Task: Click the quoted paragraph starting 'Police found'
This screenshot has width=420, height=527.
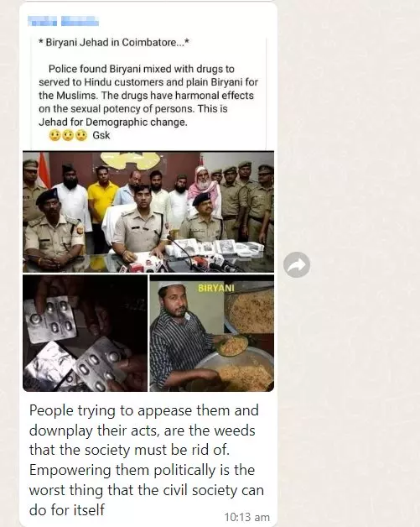Action: 148,96
